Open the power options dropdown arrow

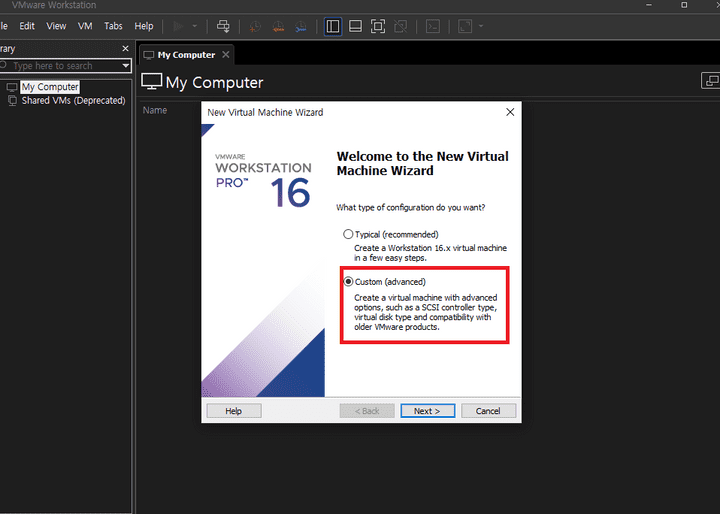point(195,26)
